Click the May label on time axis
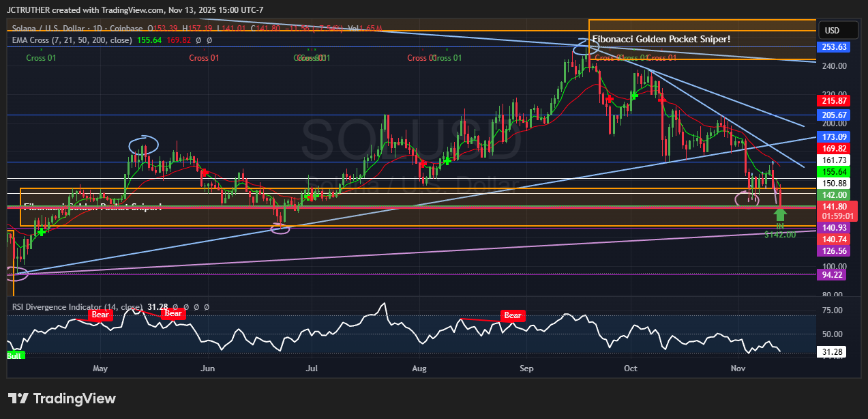Screen dimensions: 868x419 (x=100, y=369)
